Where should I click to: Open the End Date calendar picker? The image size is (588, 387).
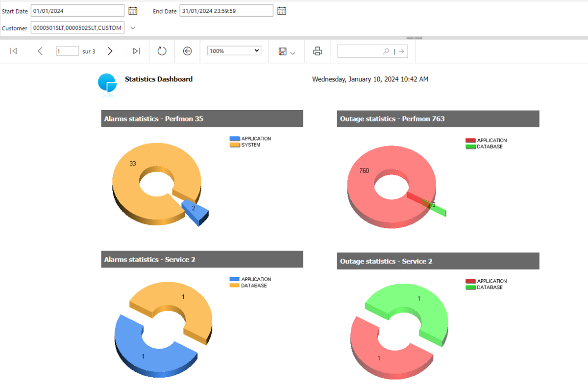(281, 11)
